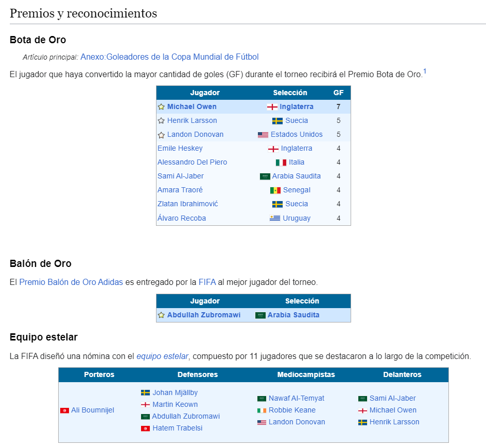Screen dimensions: 486x448
Task: Click the bronze star icon beside Landon Donovan
Action: (x=161, y=135)
